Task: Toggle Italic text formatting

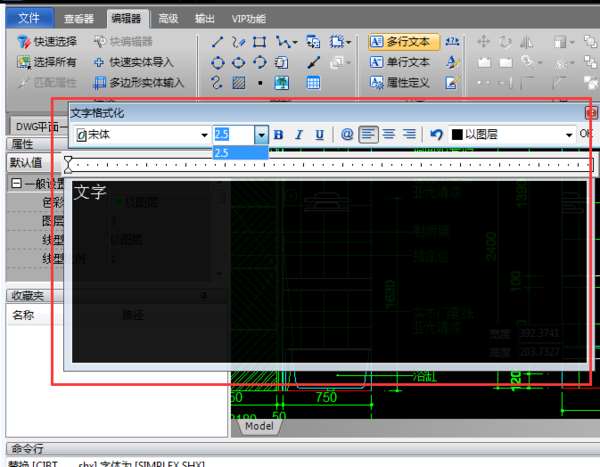Action: coord(299,135)
